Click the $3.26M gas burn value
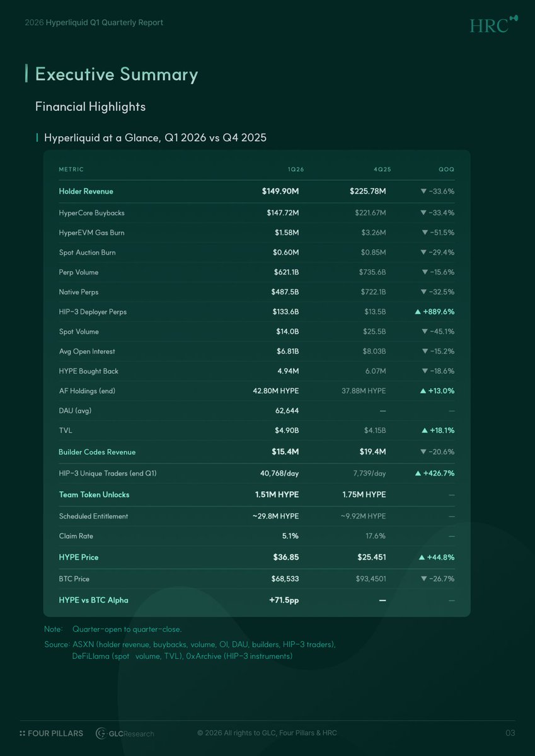This screenshot has height=756, width=535. click(373, 232)
